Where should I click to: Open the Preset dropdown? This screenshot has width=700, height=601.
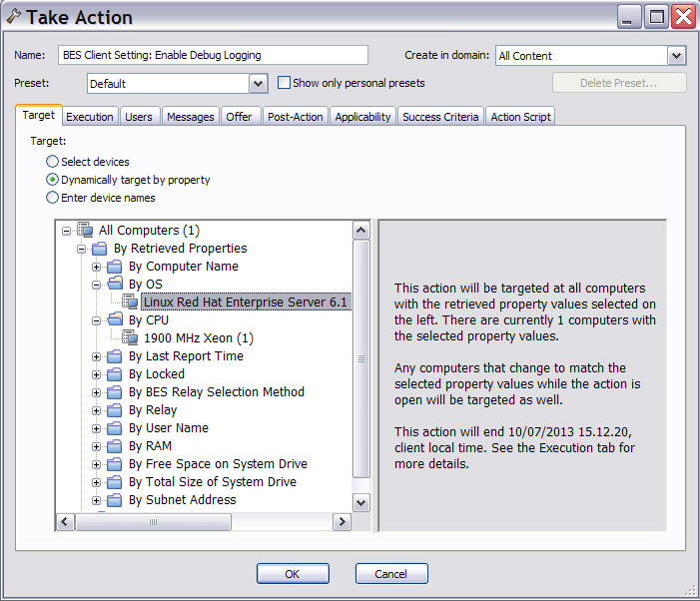pyautogui.click(x=258, y=84)
